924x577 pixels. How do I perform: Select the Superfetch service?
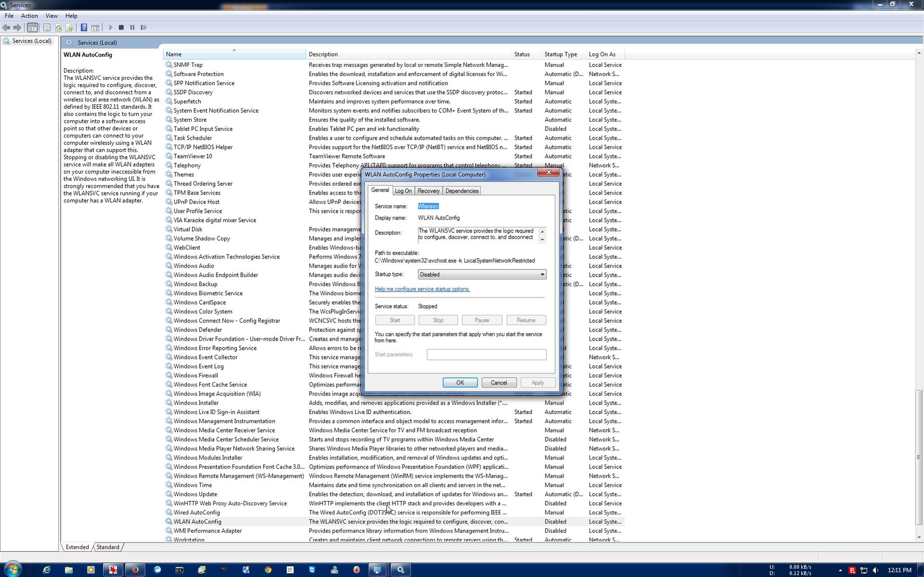(x=394, y=102)
